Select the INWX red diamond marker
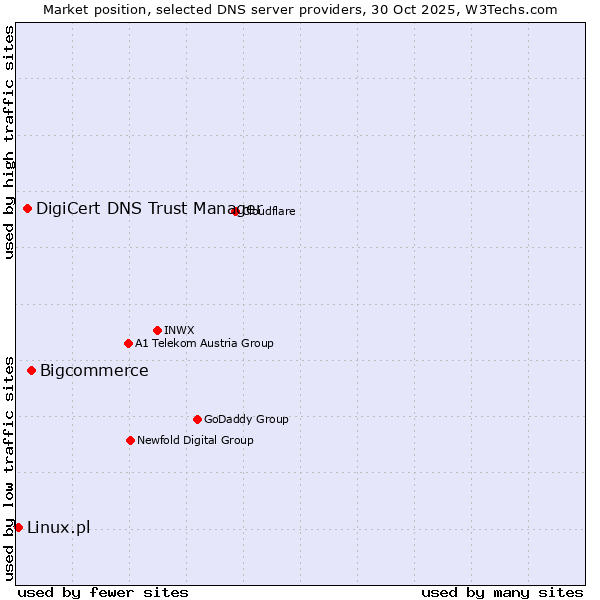The height and width of the screenshot is (600, 600). 157,330
